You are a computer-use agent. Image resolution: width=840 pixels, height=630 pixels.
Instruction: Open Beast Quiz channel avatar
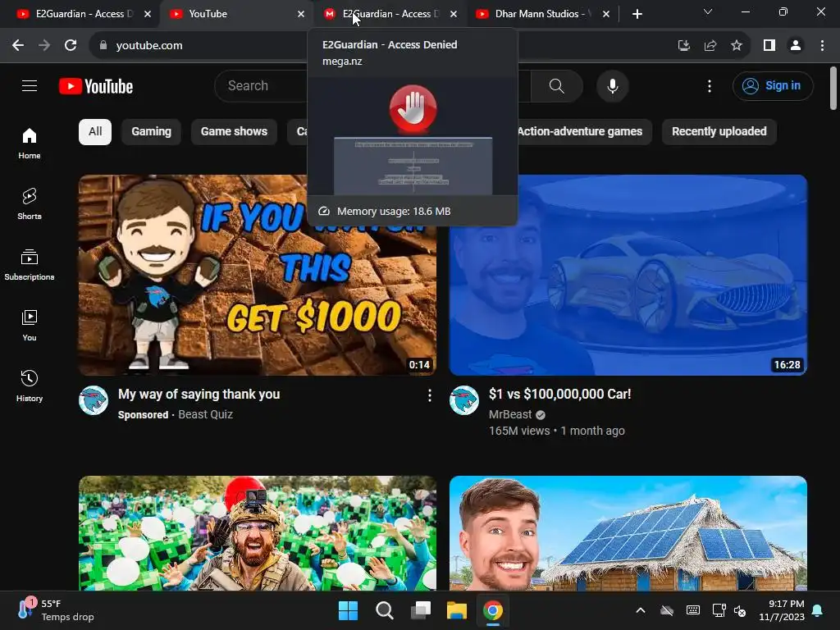pos(94,400)
